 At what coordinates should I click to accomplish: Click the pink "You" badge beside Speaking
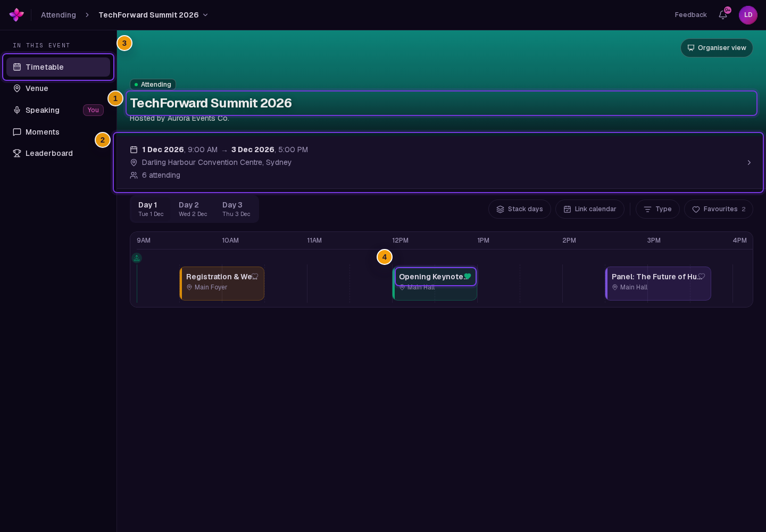point(93,110)
